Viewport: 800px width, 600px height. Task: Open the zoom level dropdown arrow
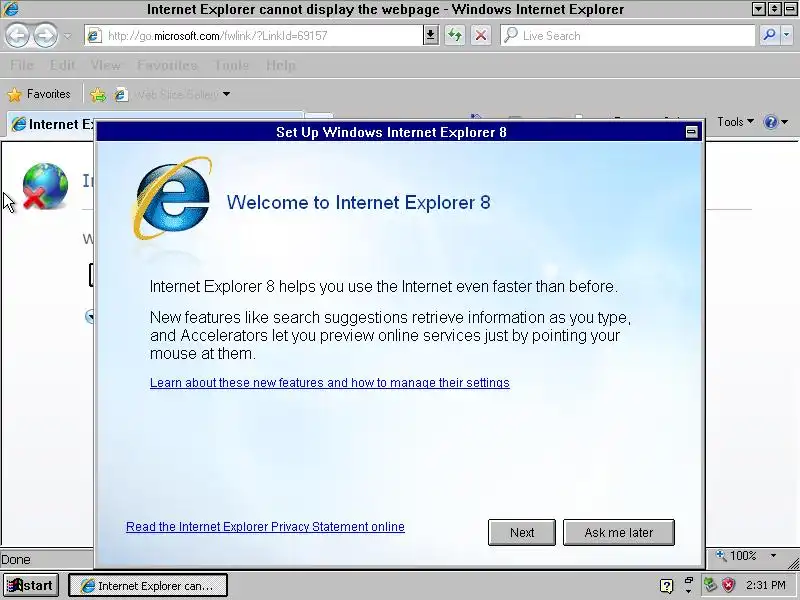pyautogui.click(x=773, y=555)
